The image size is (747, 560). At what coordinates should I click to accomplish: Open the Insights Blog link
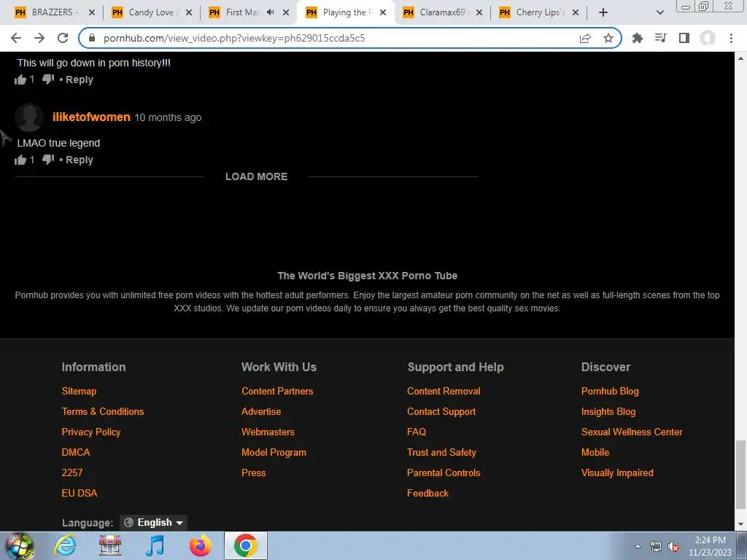[x=608, y=411]
